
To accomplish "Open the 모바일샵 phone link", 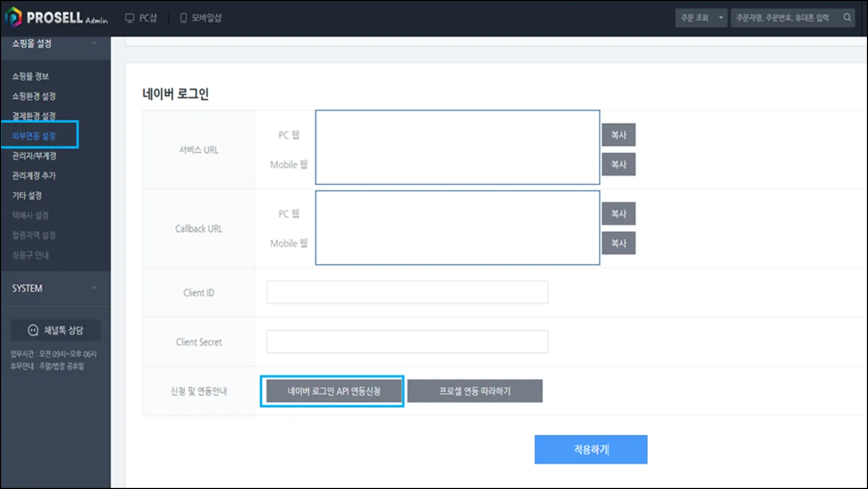I will coord(201,18).
